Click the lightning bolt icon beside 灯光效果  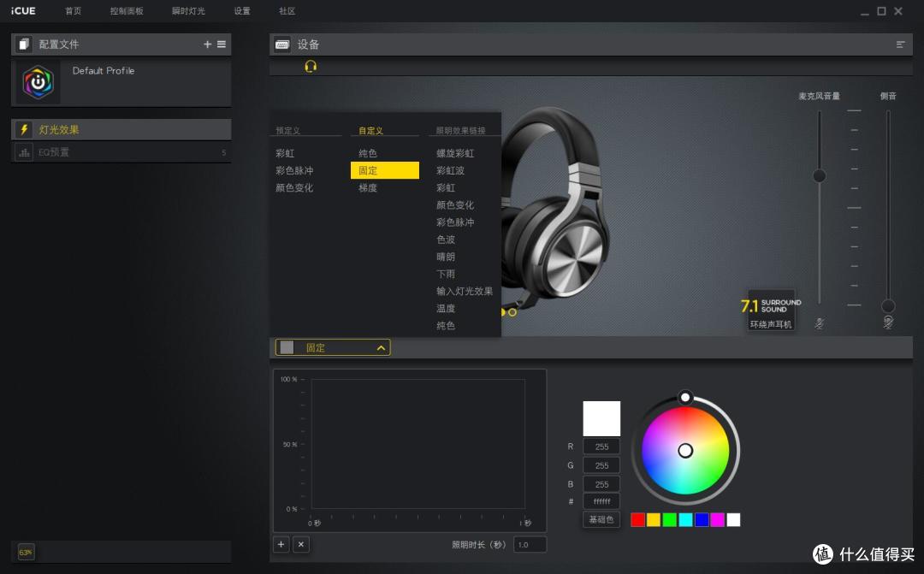click(x=24, y=130)
